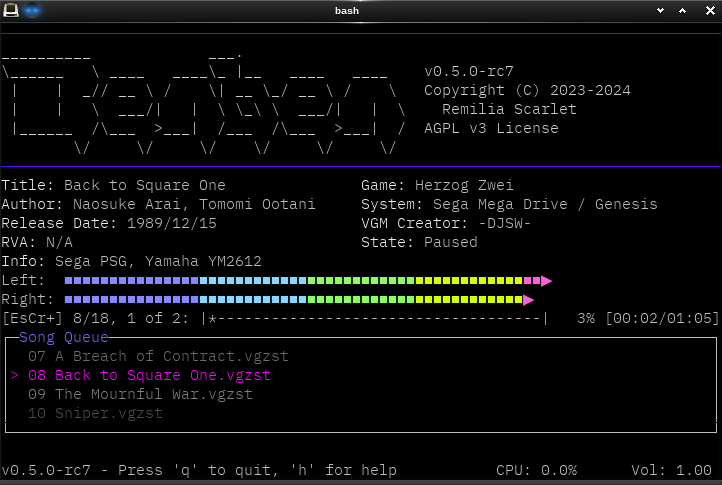The height and width of the screenshot is (485, 722).
Task: Click the 'AGPL v3 License' text
Action: coord(491,128)
